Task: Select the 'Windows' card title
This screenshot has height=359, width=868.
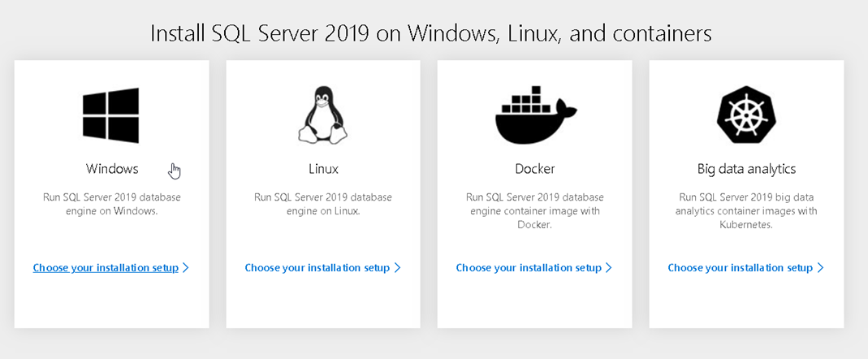Action: [112, 168]
